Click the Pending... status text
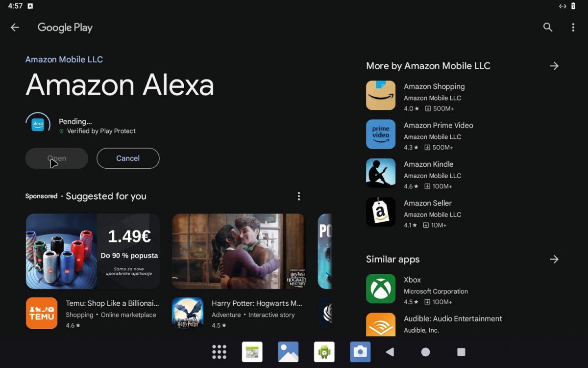 click(x=75, y=121)
